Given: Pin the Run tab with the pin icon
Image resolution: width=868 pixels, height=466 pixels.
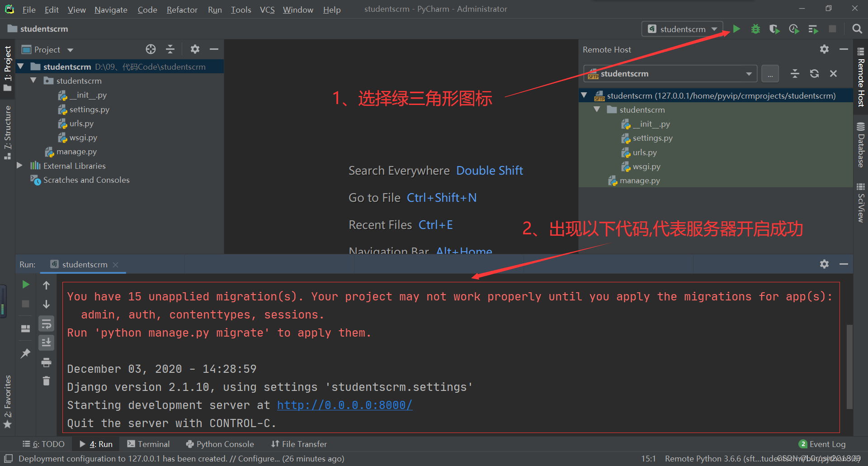Looking at the screenshot, I should tap(25, 353).
